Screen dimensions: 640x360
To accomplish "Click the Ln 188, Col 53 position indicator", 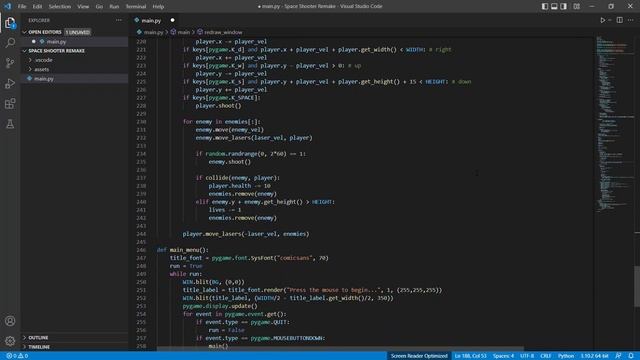I will (470, 356).
